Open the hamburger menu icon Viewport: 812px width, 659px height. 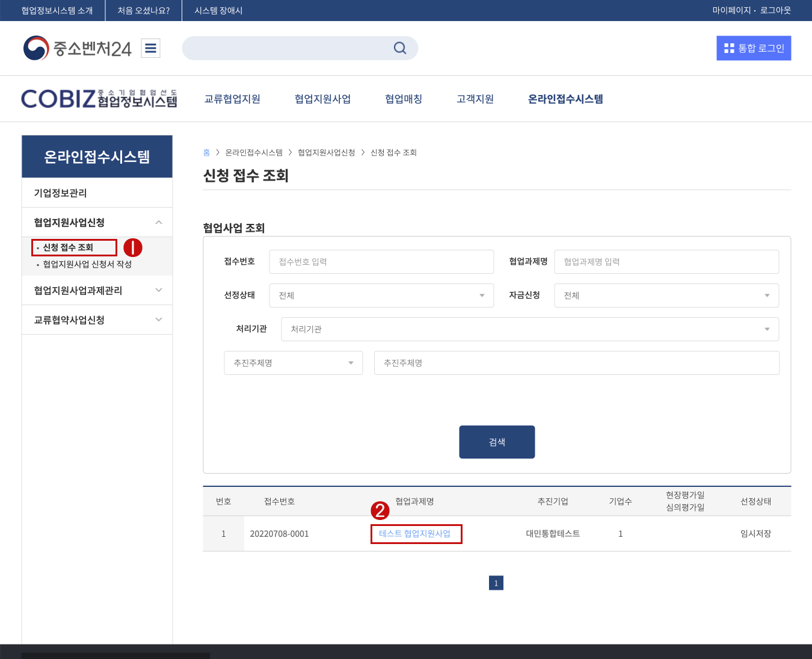[x=151, y=48]
